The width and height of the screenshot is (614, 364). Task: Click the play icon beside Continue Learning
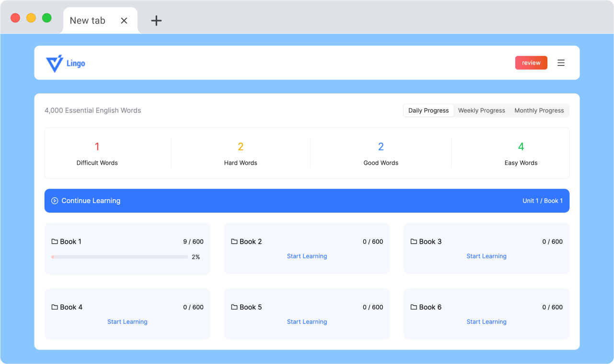(55, 201)
